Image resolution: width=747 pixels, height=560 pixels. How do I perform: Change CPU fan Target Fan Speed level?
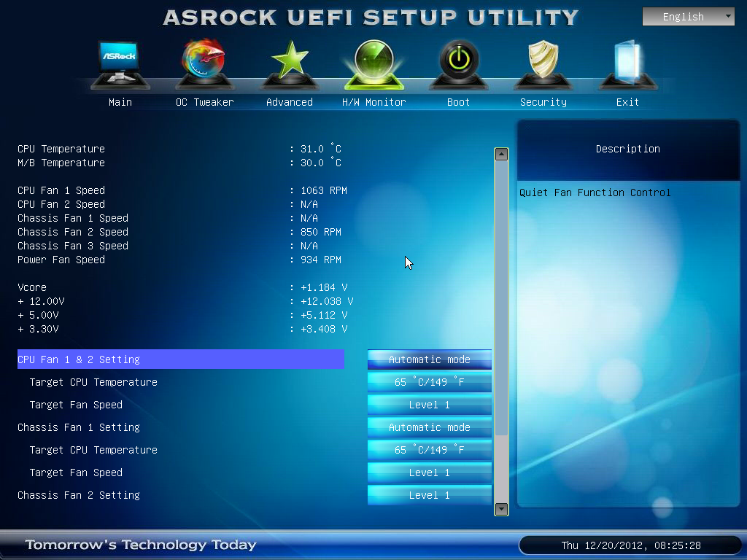pos(429,405)
